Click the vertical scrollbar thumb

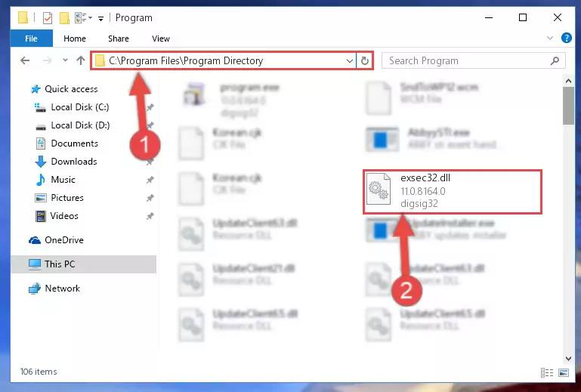click(568, 106)
